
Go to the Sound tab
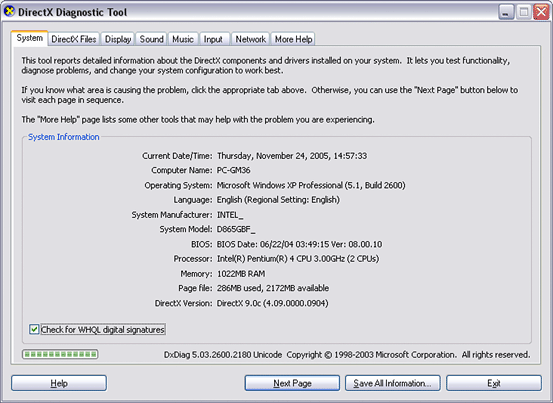click(152, 39)
